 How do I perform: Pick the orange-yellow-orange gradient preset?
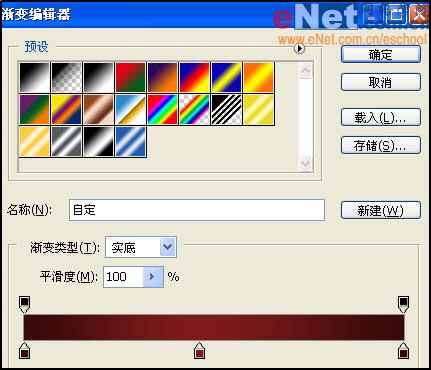pos(258,77)
